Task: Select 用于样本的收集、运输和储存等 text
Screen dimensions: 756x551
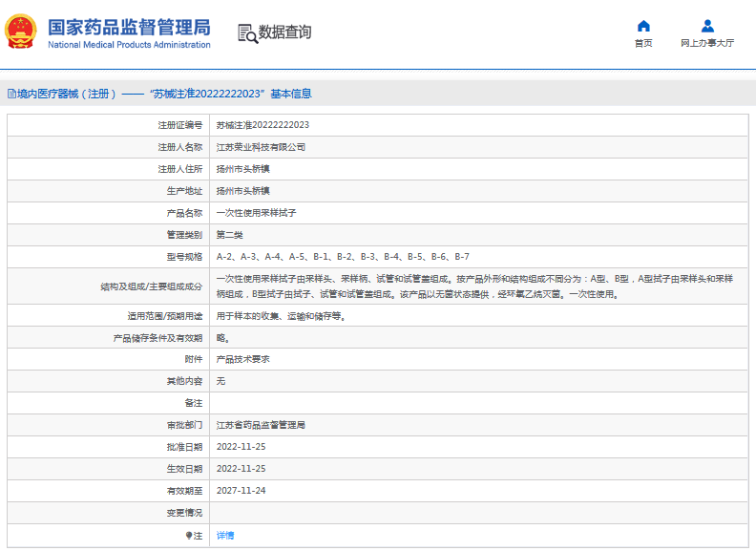Action: 281,316
